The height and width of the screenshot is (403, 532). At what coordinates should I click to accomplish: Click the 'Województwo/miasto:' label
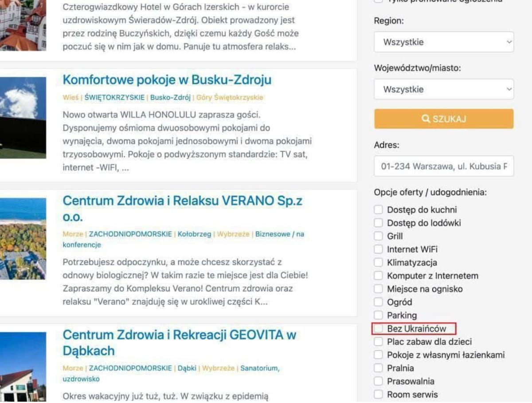pos(417,68)
